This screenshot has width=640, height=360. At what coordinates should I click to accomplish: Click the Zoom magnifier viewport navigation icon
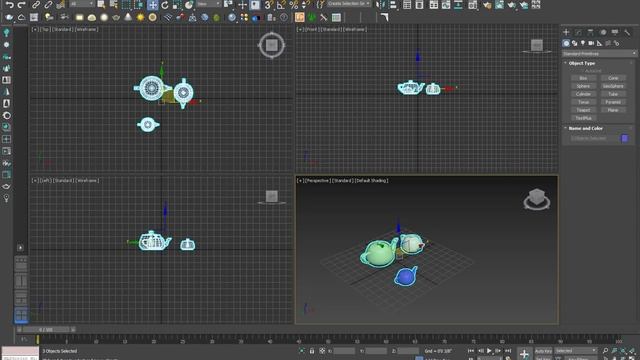605,351
